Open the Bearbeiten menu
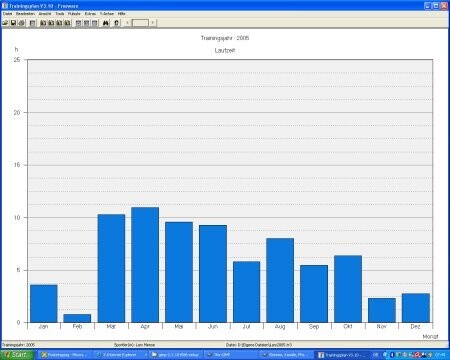The height and width of the screenshot is (360, 450). coord(25,14)
